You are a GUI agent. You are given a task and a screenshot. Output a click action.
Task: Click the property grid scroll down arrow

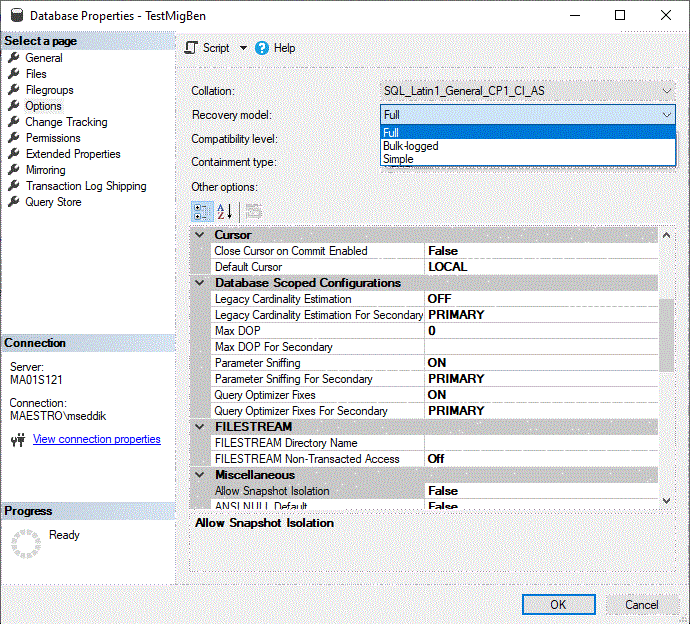tap(666, 501)
